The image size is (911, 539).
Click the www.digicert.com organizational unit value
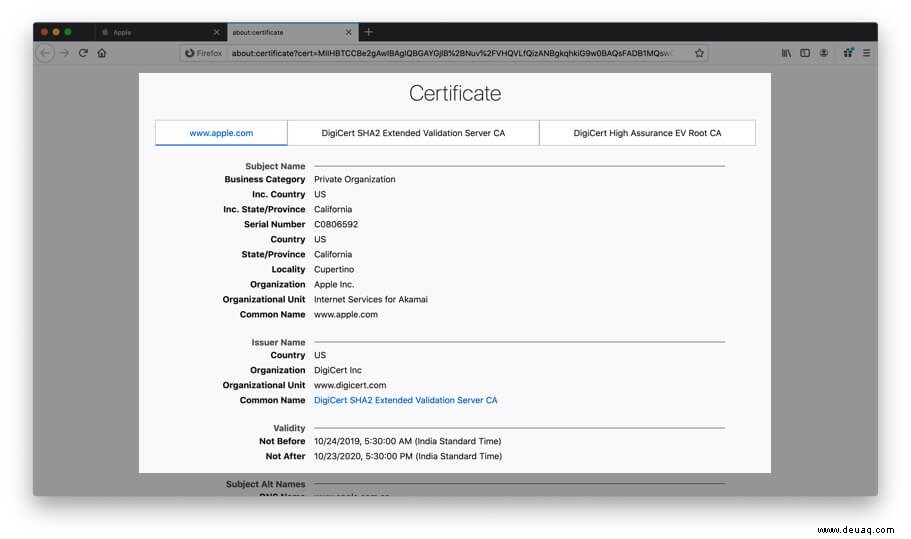pyautogui.click(x=350, y=386)
